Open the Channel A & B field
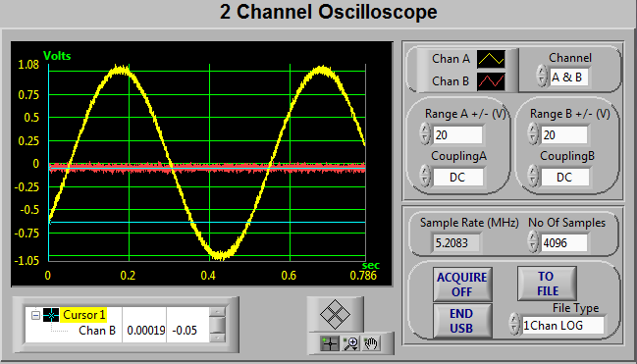637x364 pixels. 568,78
